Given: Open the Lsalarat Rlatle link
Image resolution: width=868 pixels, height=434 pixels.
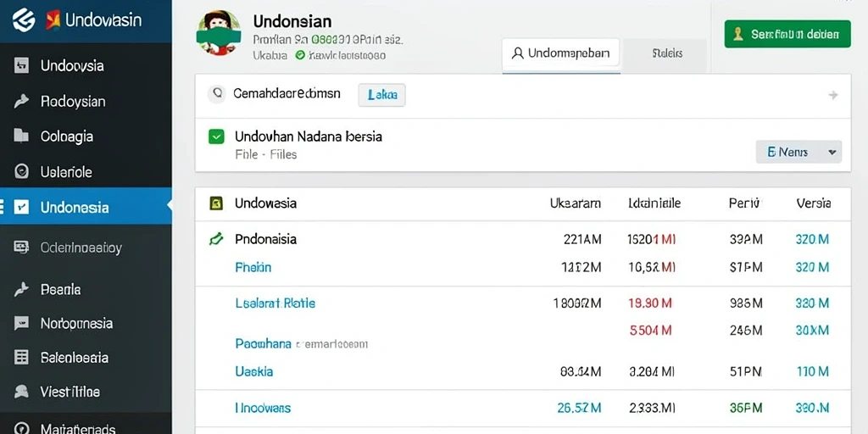Looking at the screenshot, I should (275, 303).
